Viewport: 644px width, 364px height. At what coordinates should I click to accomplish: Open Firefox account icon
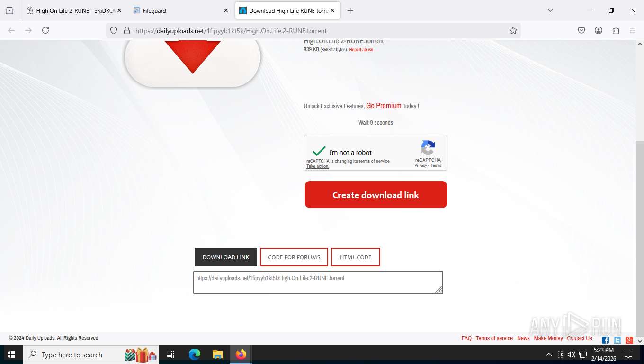coord(599,30)
